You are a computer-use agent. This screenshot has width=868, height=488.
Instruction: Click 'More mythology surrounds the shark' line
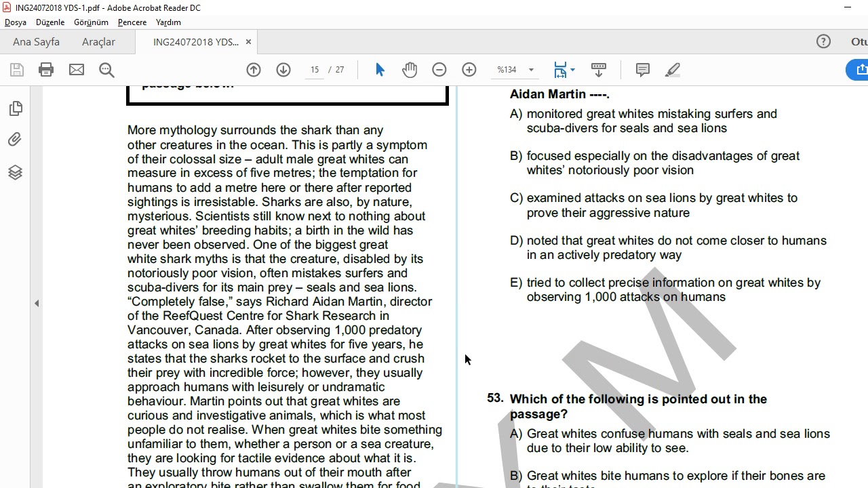pyautogui.click(x=256, y=130)
